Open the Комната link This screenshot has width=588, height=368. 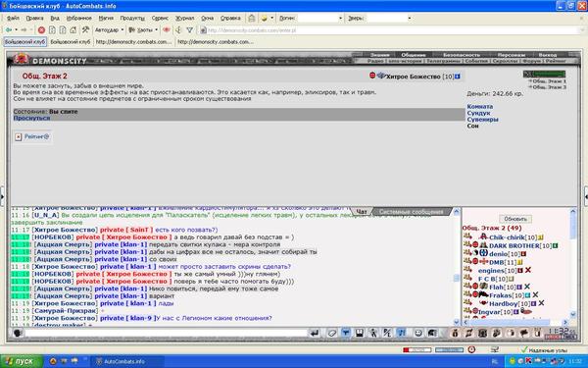479,107
